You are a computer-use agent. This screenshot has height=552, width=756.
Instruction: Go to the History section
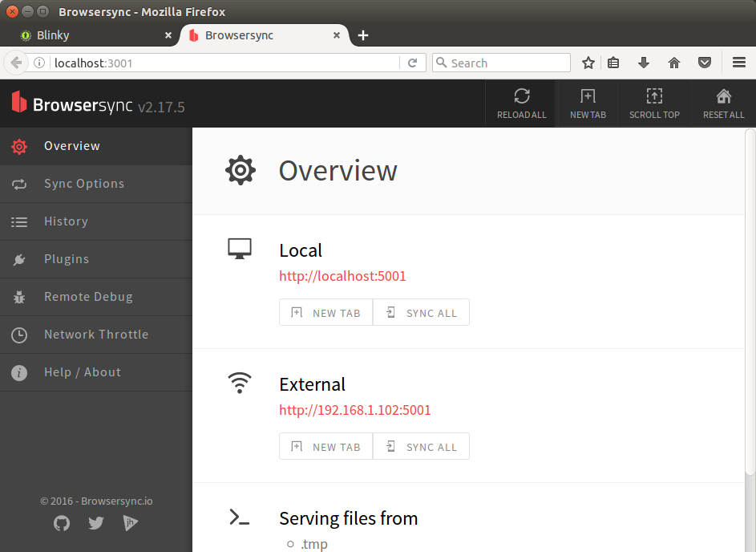tap(96, 221)
